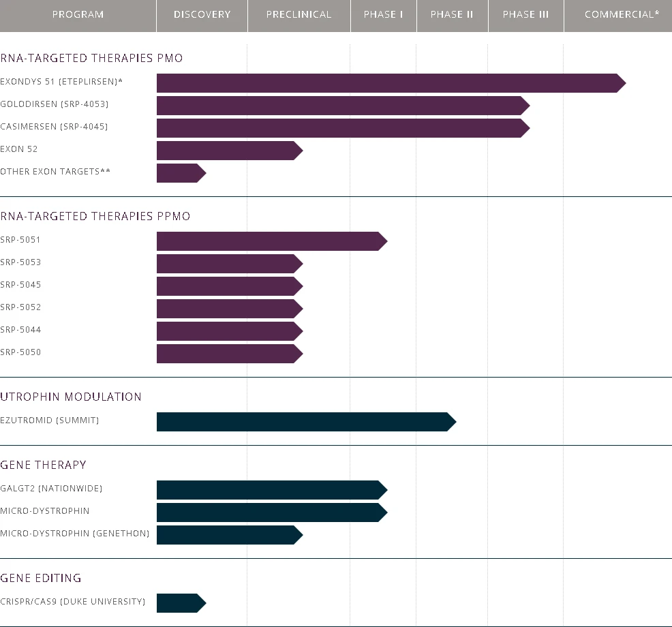Click the SRP-5051 program label
672x627 pixels.
pos(20,240)
